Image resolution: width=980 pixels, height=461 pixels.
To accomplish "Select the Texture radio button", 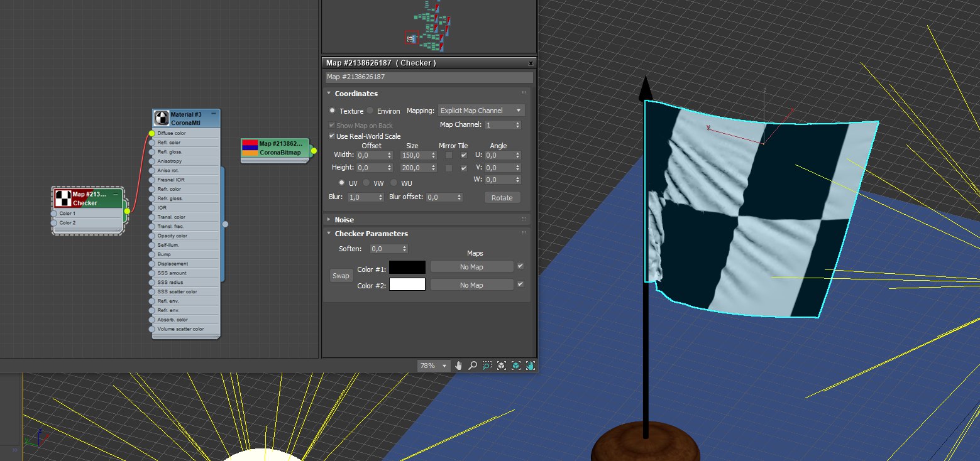I will click(x=332, y=111).
